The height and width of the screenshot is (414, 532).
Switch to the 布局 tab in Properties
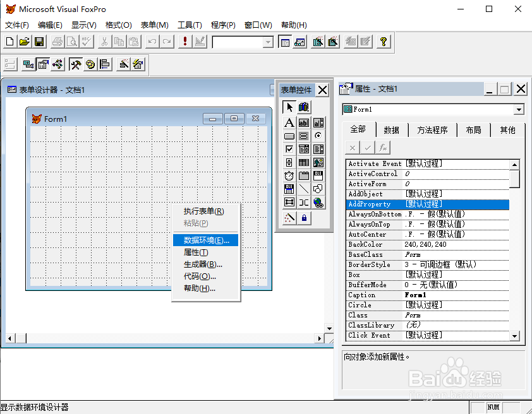(473, 130)
